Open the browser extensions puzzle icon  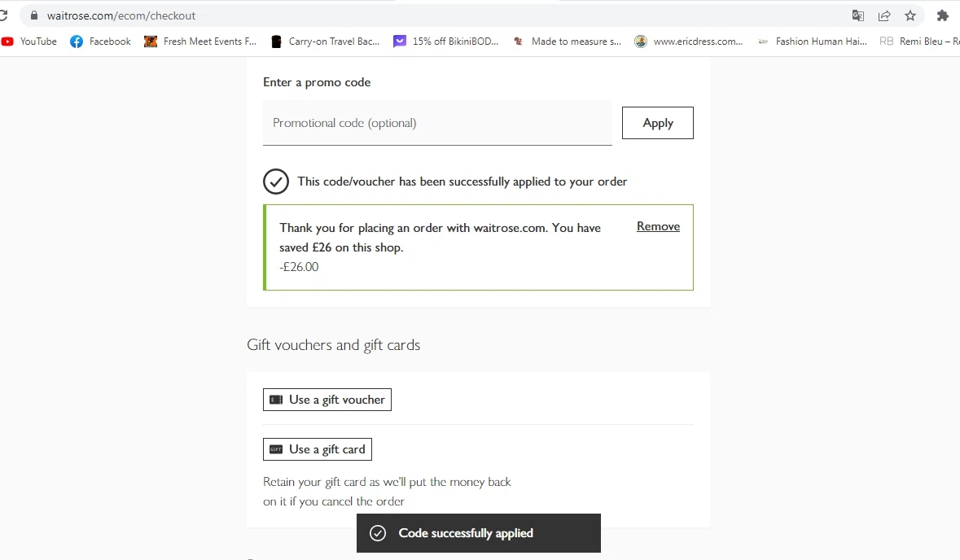click(943, 15)
